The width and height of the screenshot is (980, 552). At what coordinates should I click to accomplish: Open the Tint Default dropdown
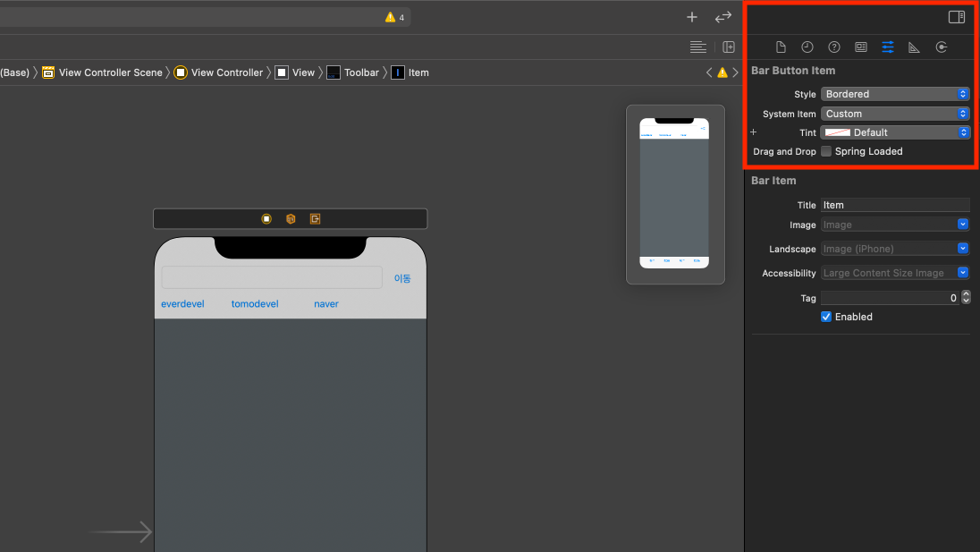pyautogui.click(x=895, y=132)
